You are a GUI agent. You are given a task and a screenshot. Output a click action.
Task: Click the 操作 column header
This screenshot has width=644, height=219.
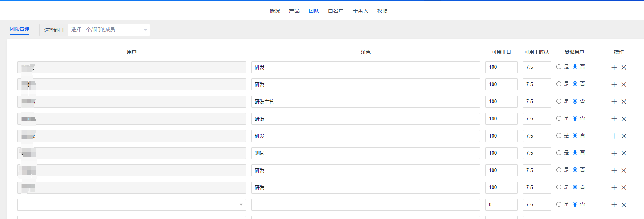point(619,52)
